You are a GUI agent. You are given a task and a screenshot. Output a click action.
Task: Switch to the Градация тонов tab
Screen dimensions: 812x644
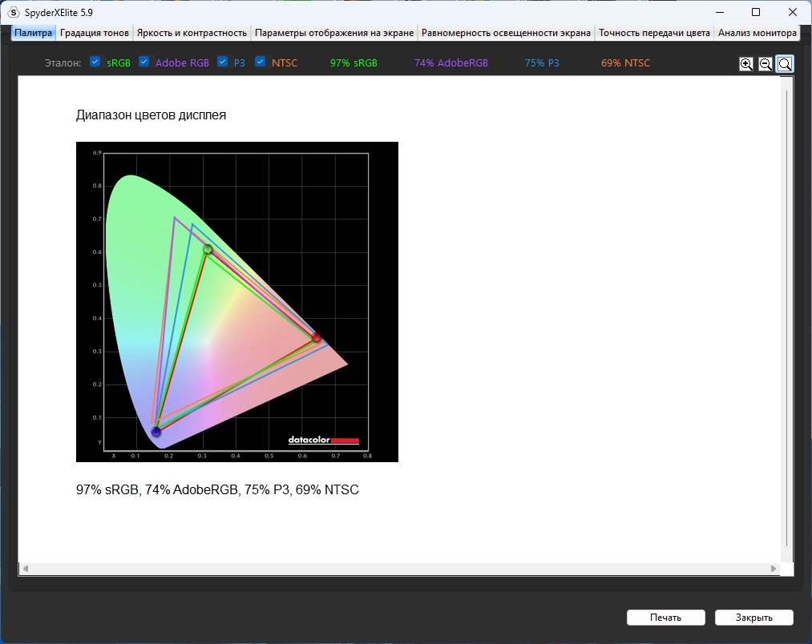pyautogui.click(x=95, y=33)
